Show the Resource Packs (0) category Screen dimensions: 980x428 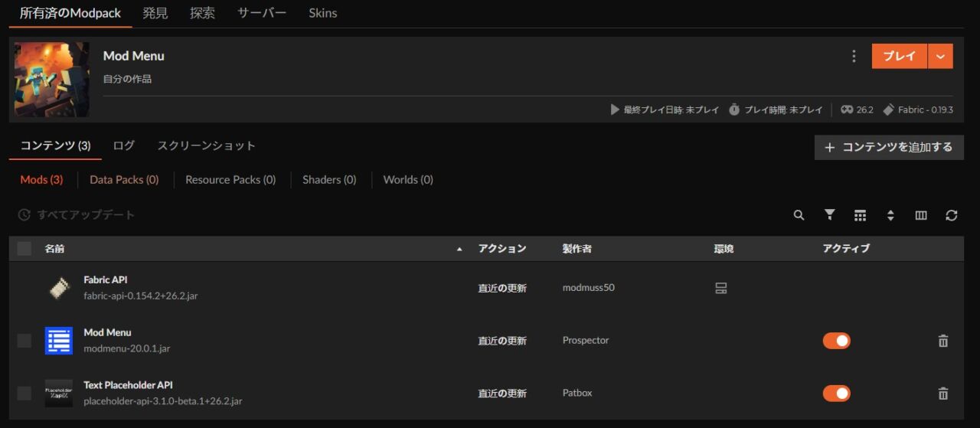pos(230,180)
